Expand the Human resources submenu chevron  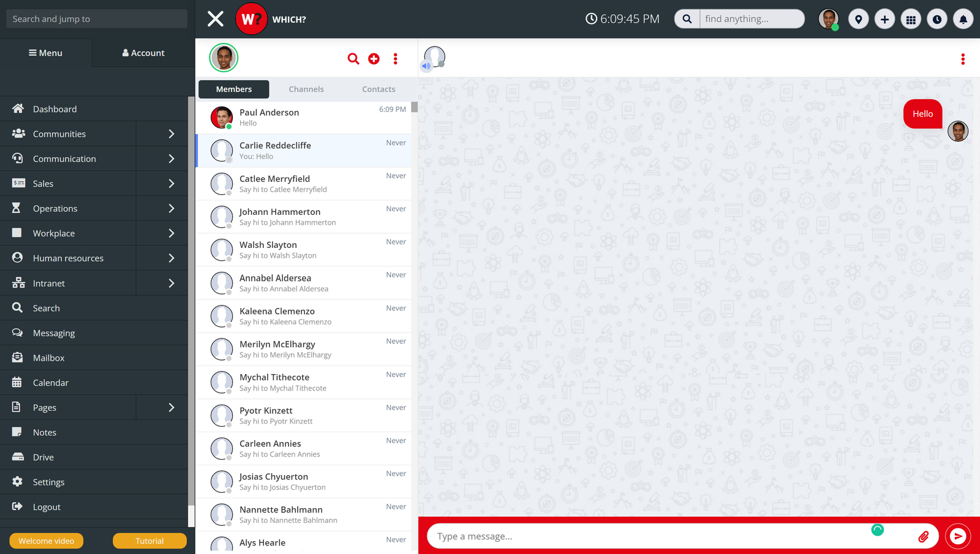click(x=171, y=258)
